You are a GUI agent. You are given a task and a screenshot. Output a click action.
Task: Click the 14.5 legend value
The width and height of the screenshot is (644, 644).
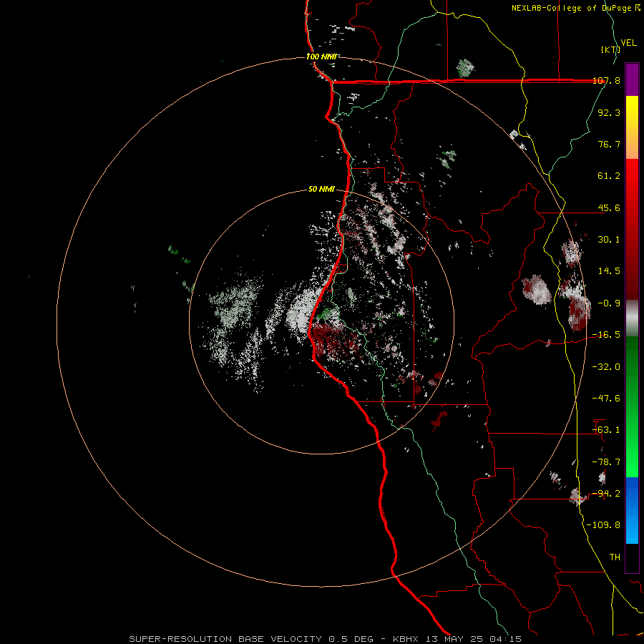[x=609, y=271]
